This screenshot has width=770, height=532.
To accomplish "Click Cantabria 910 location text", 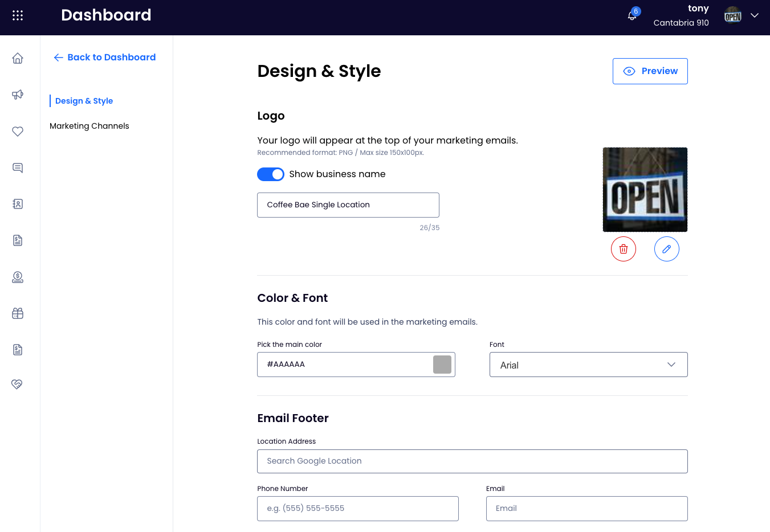I will (681, 23).
